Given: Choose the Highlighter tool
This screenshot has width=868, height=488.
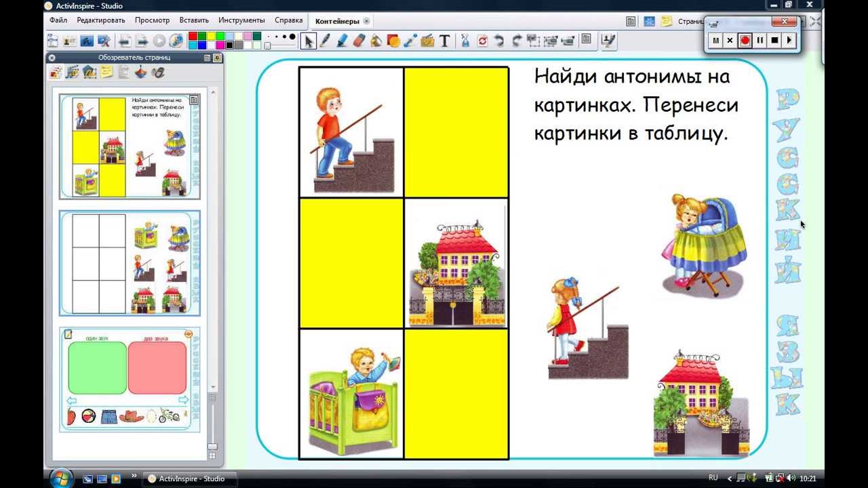Looking at the screenshot, I should (342, 41).
